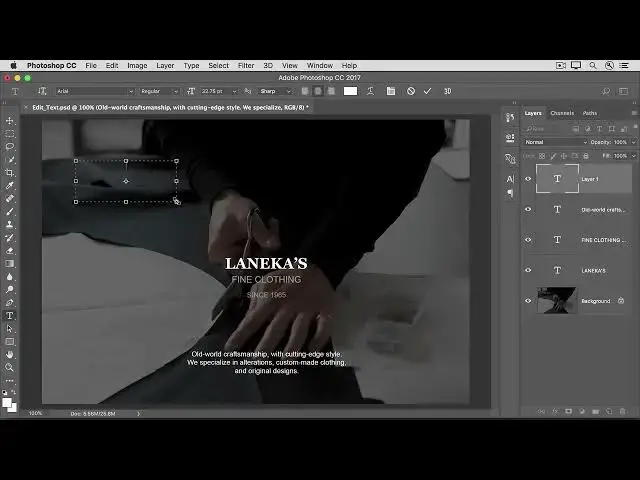
Task: Click the text color swatch in options bar
Action: [x=350, y=91]
